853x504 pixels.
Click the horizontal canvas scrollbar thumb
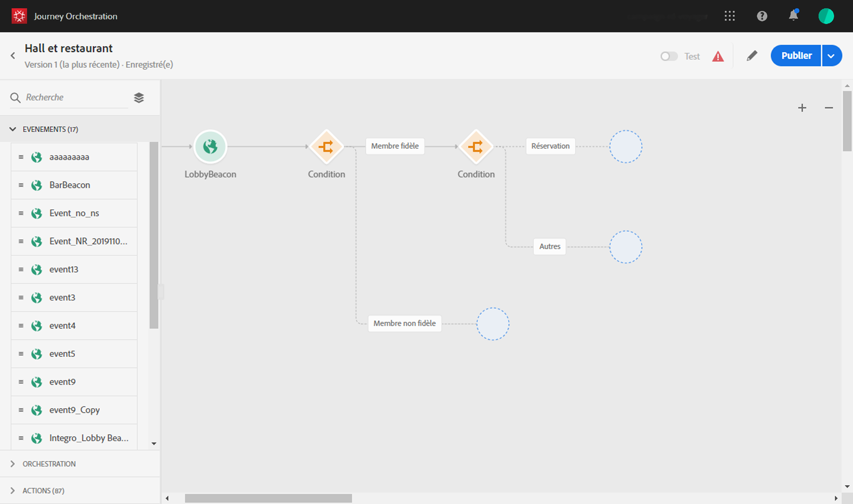[x=269, y=498]
